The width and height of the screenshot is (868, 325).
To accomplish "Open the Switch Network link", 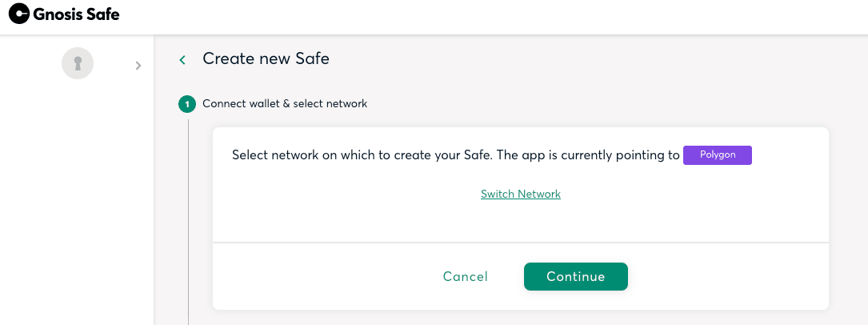I will [520, 195].
